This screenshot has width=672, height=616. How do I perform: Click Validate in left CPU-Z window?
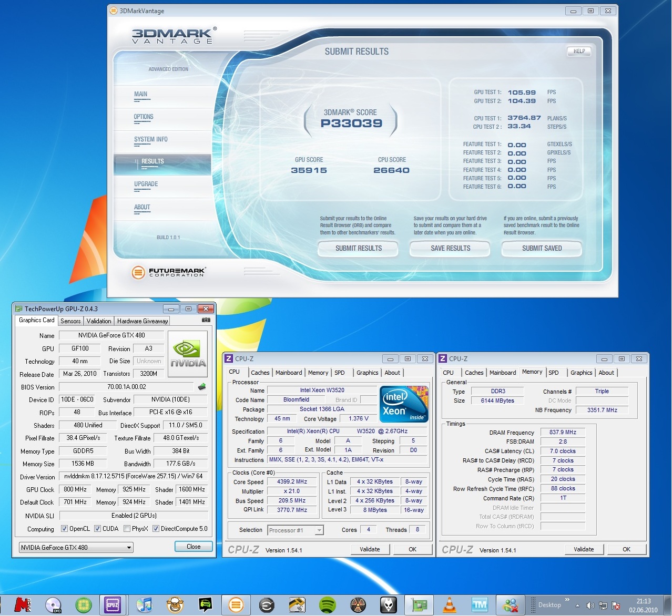370,549
